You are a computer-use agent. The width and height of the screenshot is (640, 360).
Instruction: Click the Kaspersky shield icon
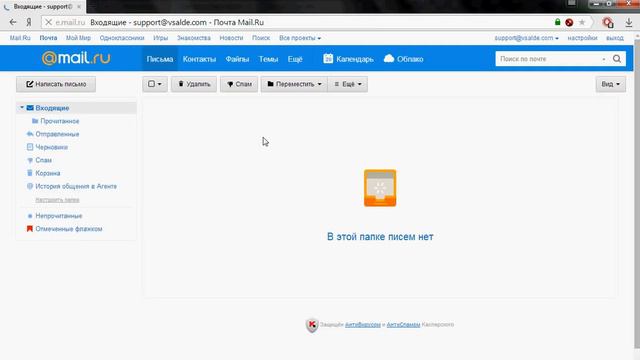(312, 325)
